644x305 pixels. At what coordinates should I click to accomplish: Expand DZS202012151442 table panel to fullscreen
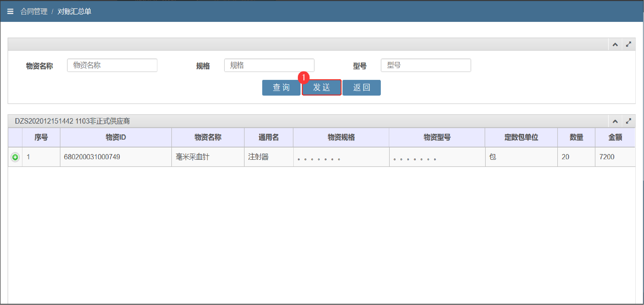click(x=629, y=121)
